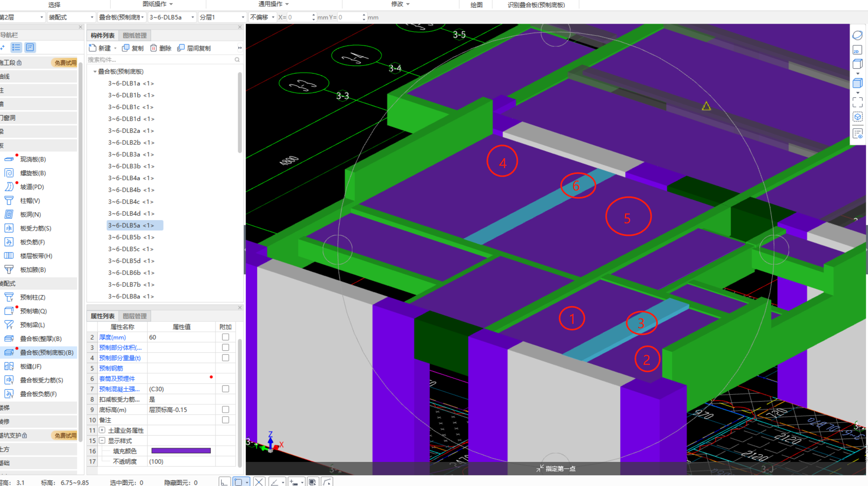This screenshot has height=486, width=868.
Task: Click the wireframe cube view icon
Action: pos(857,64)
